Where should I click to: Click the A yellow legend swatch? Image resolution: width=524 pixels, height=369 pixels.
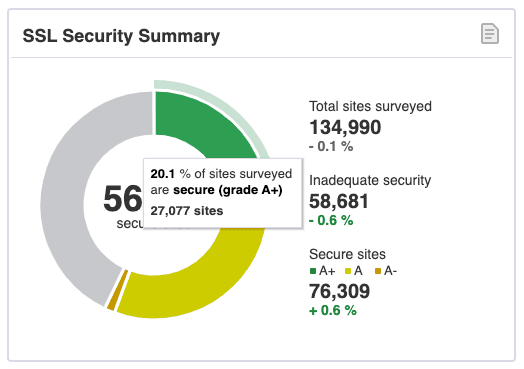click(x=348, y=271)
